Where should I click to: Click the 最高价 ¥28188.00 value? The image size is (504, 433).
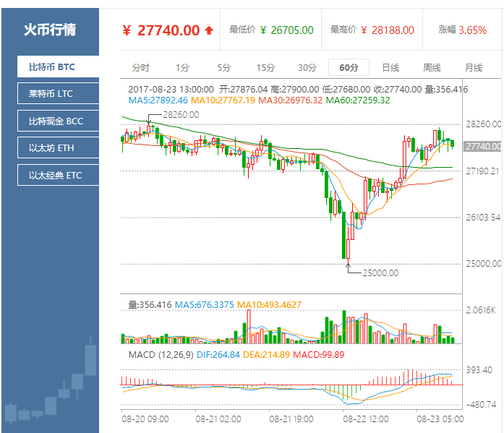(388, 30)
